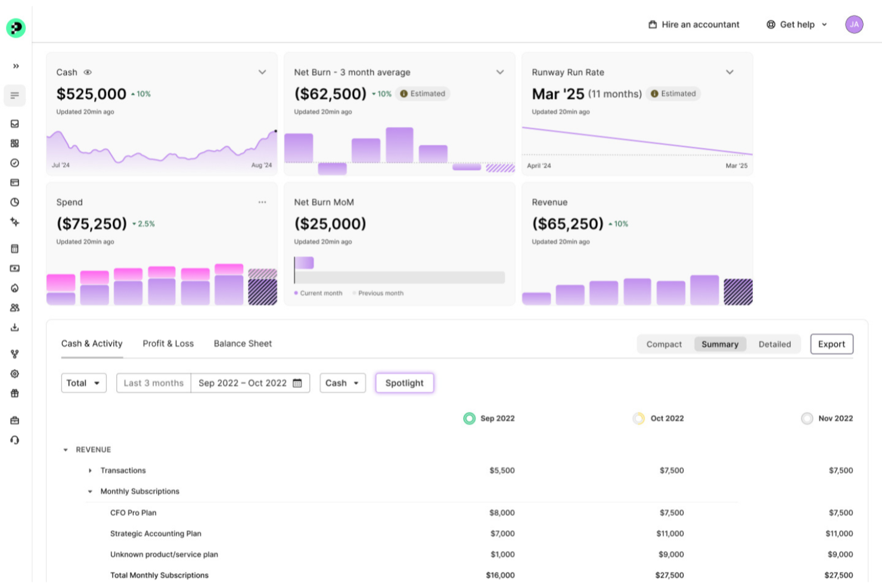Collapse the REVENUE section
882x588 pixels.
click(66, 450)
